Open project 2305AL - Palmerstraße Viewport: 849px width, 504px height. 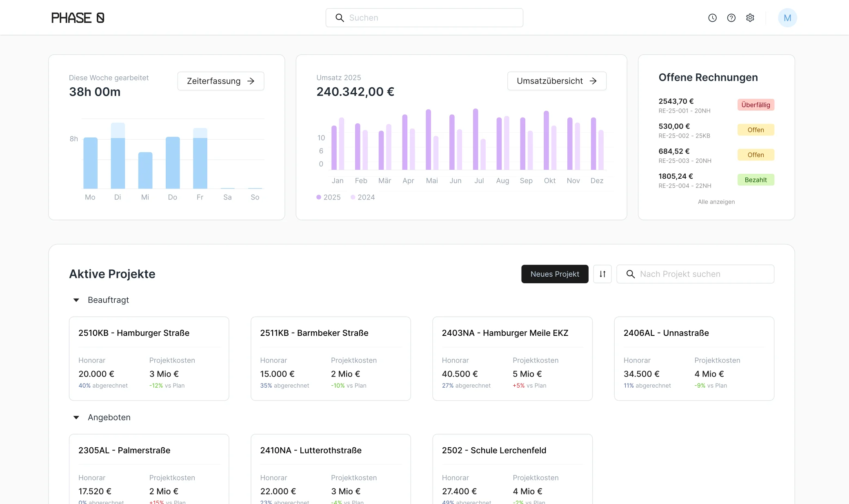[x=149, y=469]
